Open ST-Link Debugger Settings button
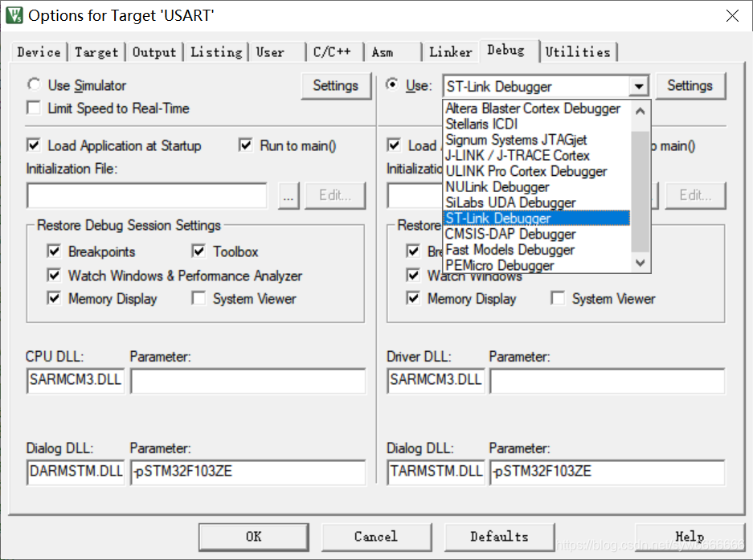 (x=690, y=85)
